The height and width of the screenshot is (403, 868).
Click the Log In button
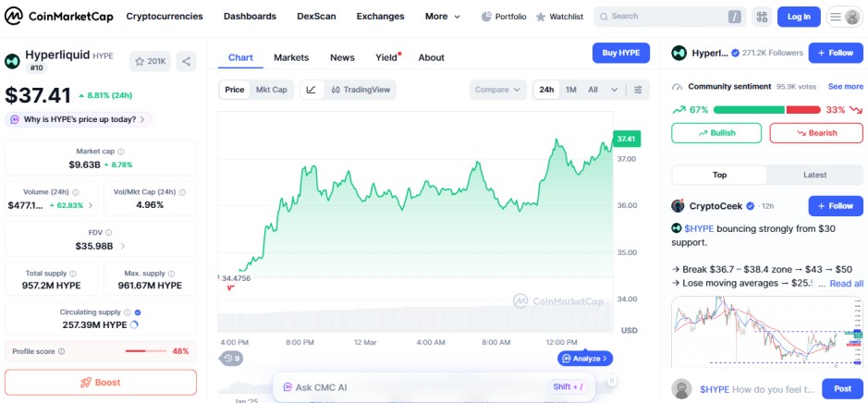(799, 17)
